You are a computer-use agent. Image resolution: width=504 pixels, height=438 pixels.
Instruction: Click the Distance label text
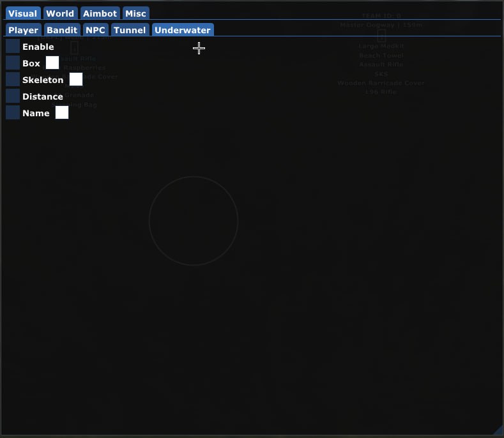click(x=43, y=96)
